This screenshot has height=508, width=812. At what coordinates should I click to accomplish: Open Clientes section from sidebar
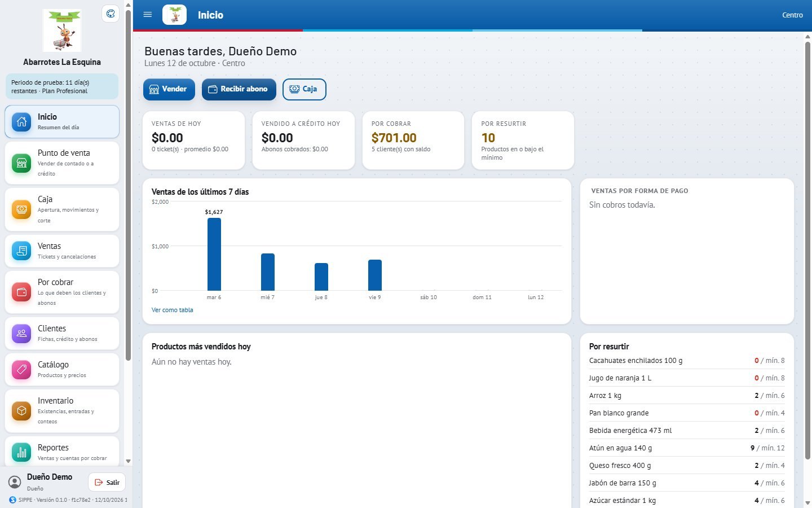(62, 333)
